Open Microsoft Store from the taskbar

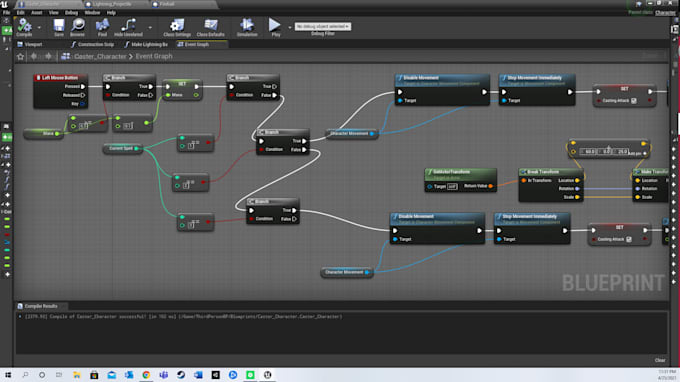[x=94, y=375]
